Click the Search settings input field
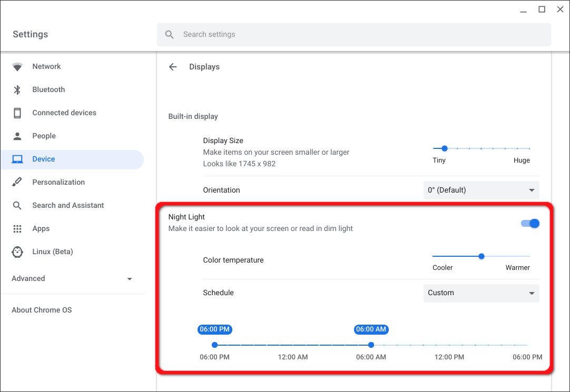This screenshot has height=392, width=570. [353, 35]
